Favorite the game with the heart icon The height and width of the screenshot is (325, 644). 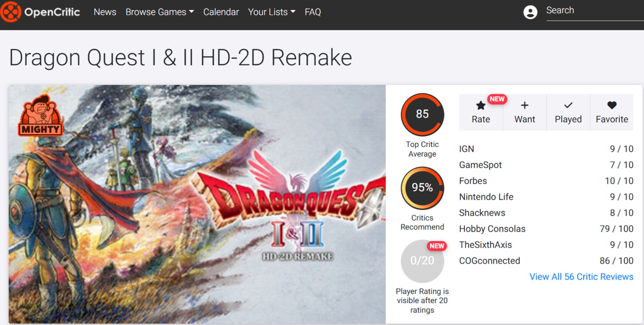pyautogui.click(x=612, y=106)
